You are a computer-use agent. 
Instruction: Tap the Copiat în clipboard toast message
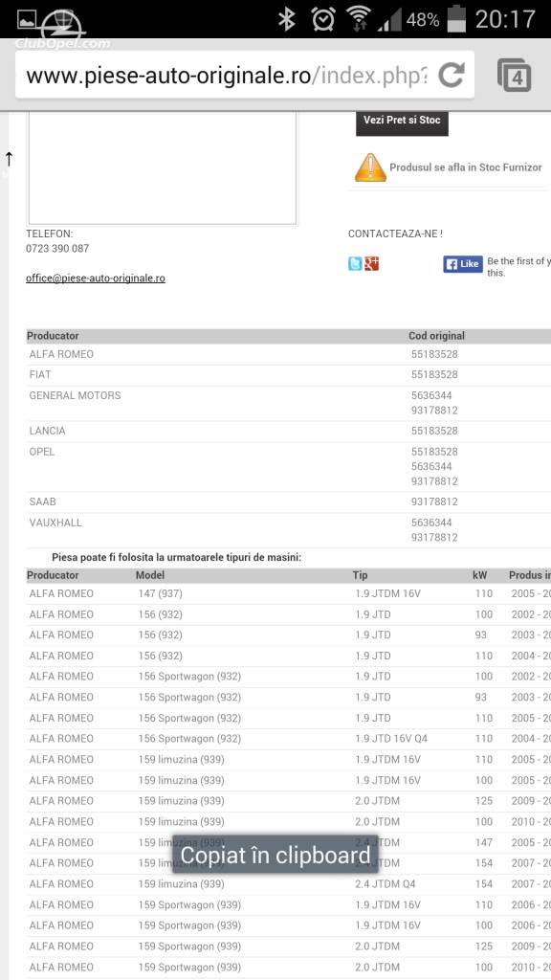(x=275, y=855)
